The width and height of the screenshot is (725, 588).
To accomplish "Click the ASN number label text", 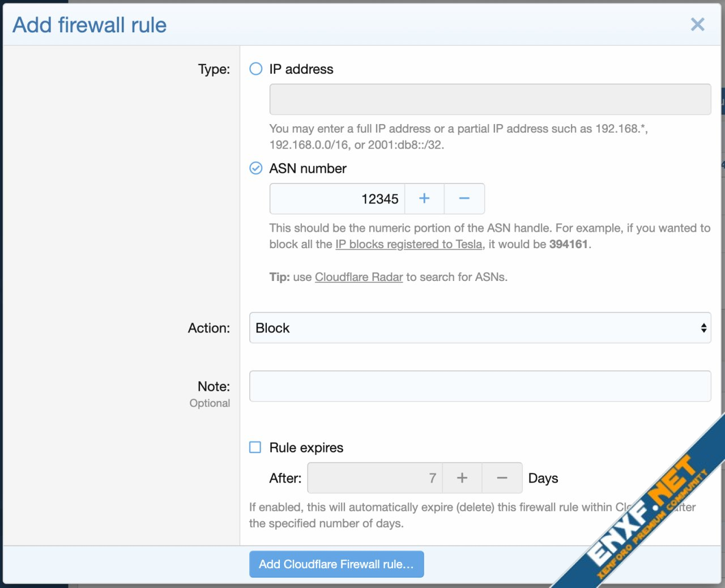I will [308, 168].
